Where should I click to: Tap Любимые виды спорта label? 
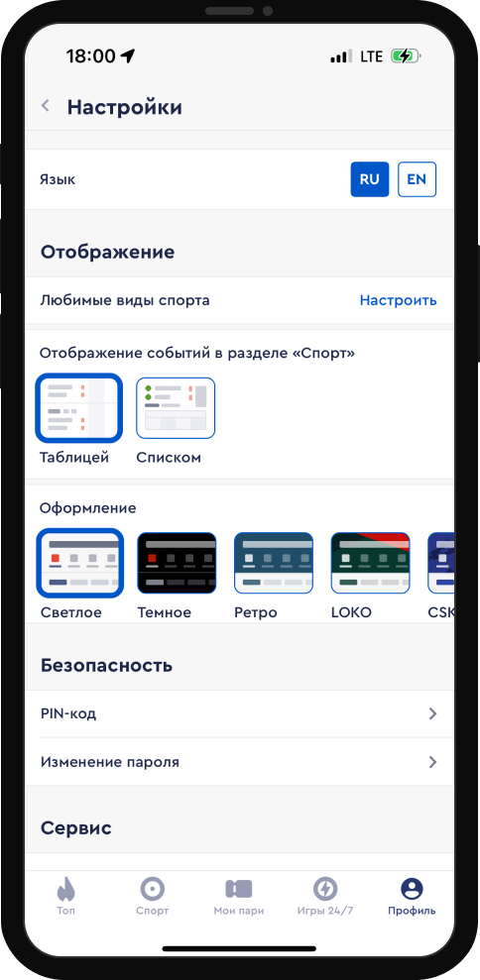tap(125, 300)
